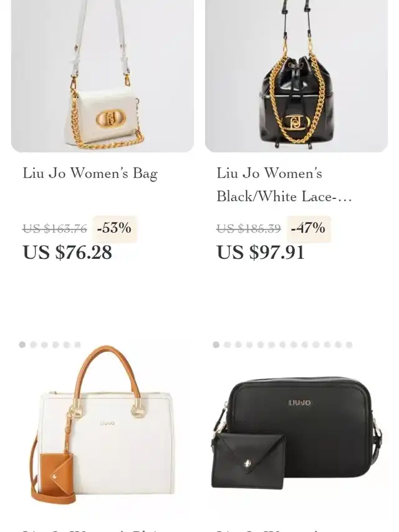Select first carousel dot above black camera bag

[x=216, y=345]
